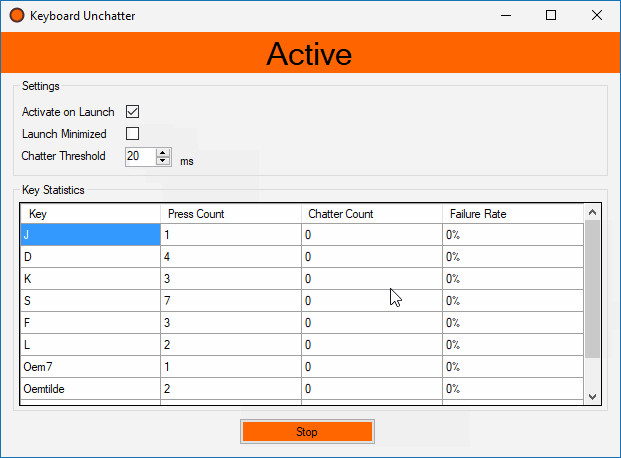The height and width of the screenshot is (458, 621).
Task: Click press count 4 in the D row
Action: 231,257
